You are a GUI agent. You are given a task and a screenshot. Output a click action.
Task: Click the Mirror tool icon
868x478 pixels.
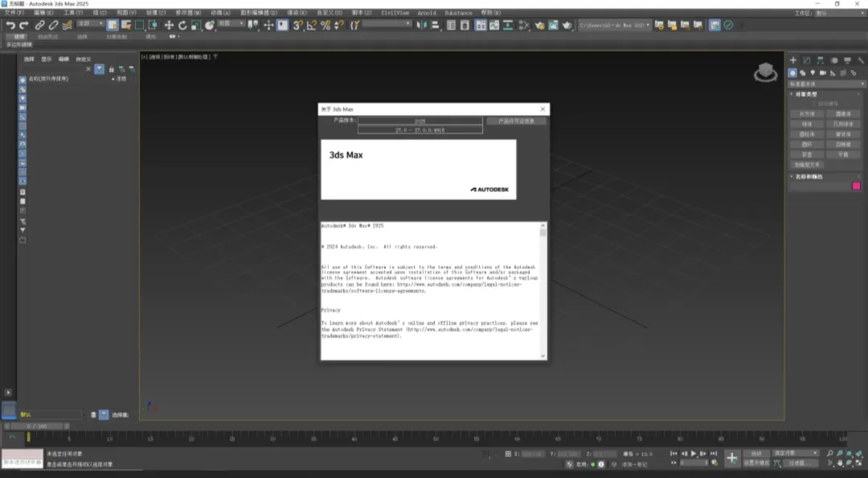[x=422, y=25]
